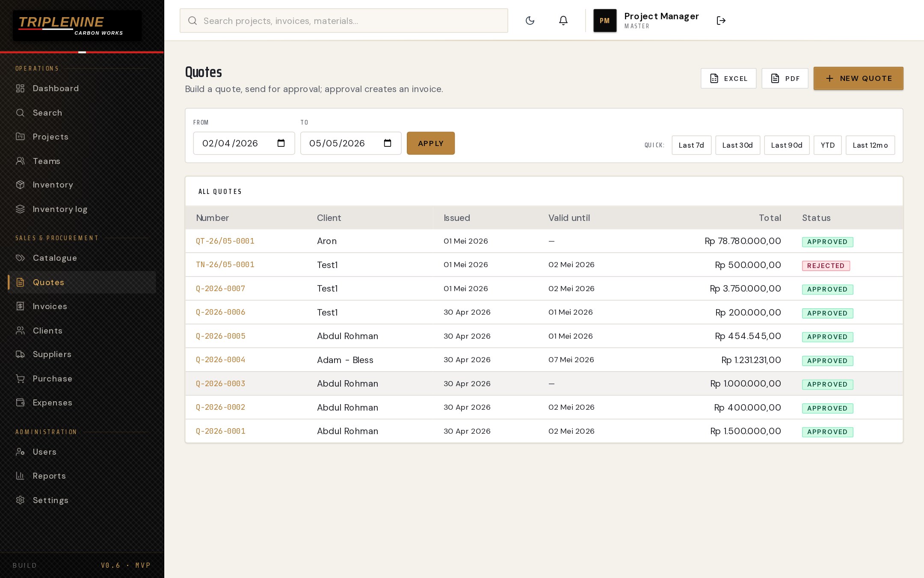Apply the date range filter
This screenshot has width=924, height=578.
[430, 143]
